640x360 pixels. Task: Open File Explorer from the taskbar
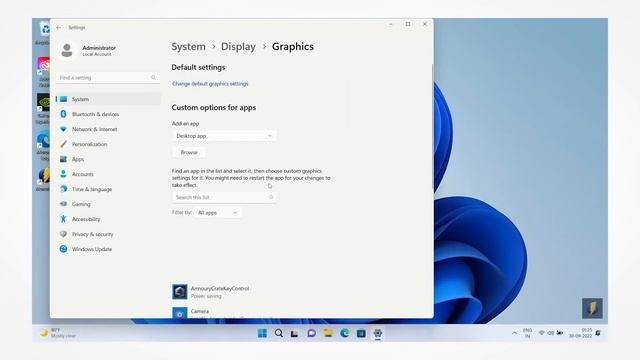tap(328, 333)
